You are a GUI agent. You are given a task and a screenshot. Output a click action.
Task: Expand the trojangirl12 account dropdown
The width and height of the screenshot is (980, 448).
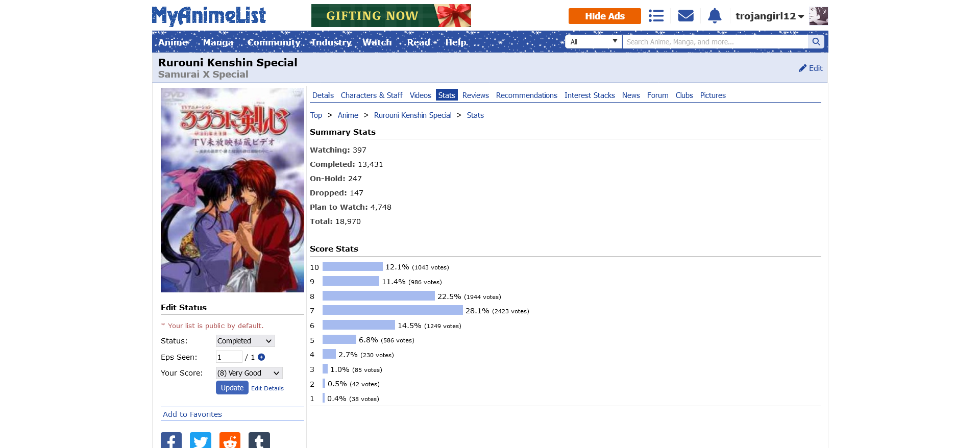coord(770,16)
